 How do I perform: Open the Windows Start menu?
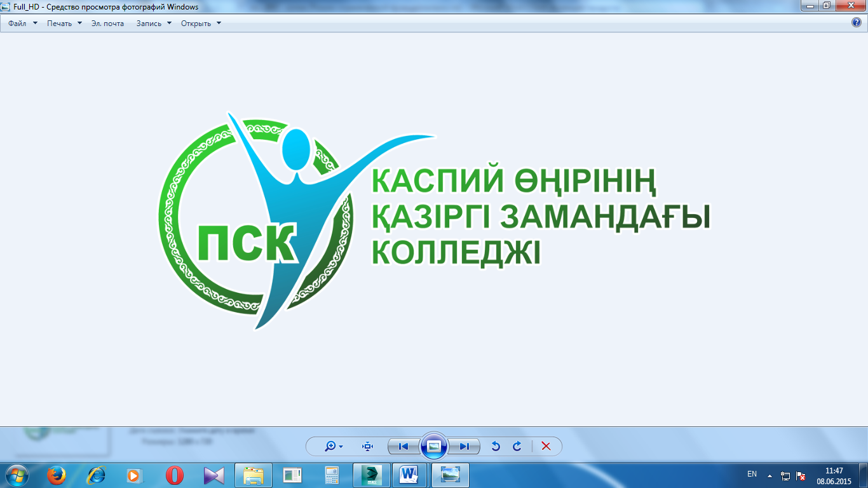(x=17, y=475)
